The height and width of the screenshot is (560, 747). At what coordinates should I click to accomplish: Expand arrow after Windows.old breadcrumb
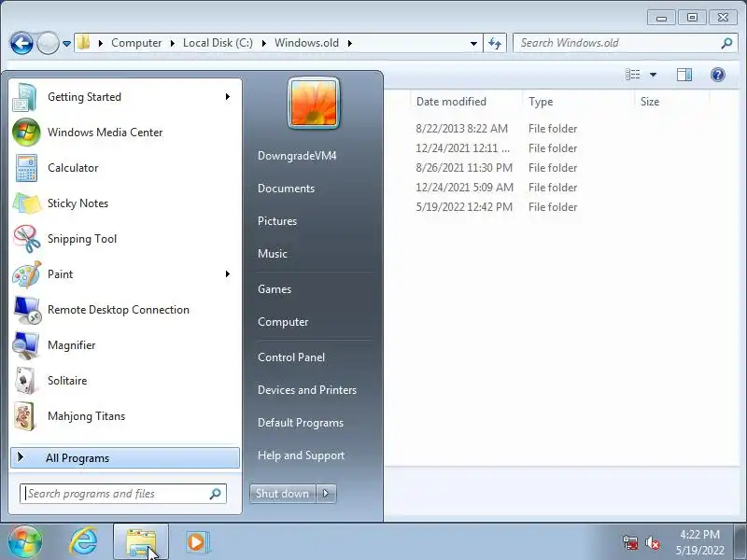point(349,43)
